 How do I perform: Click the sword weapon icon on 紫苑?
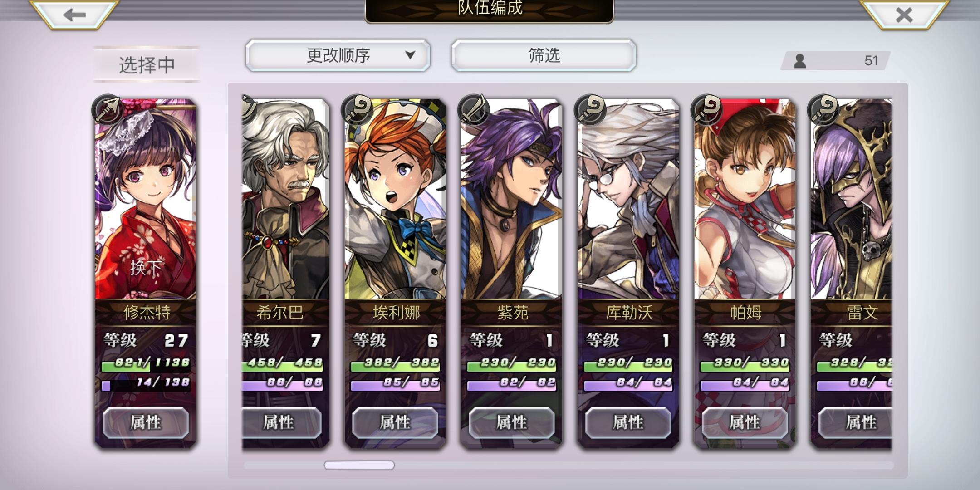(x=474, y=110)
